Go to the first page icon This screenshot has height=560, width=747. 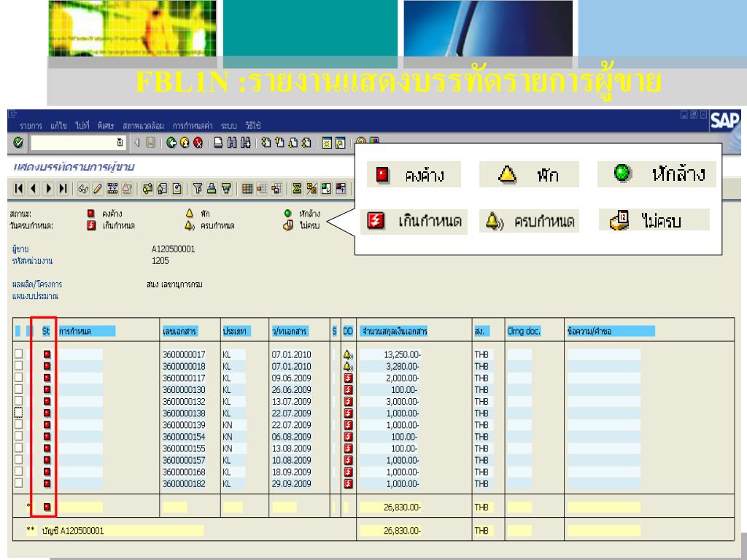(x=266, y=142)
